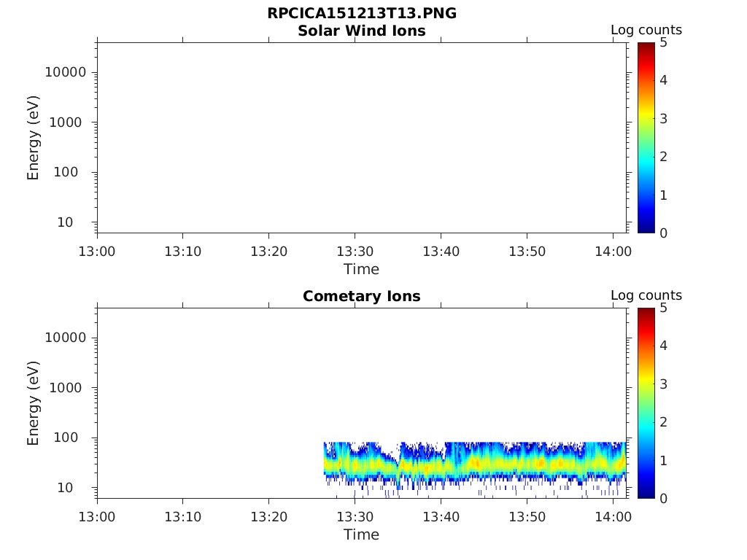Click the 13:00 tick label of Cometary plot
Screen dimensions: 747x560
point(97,517)
